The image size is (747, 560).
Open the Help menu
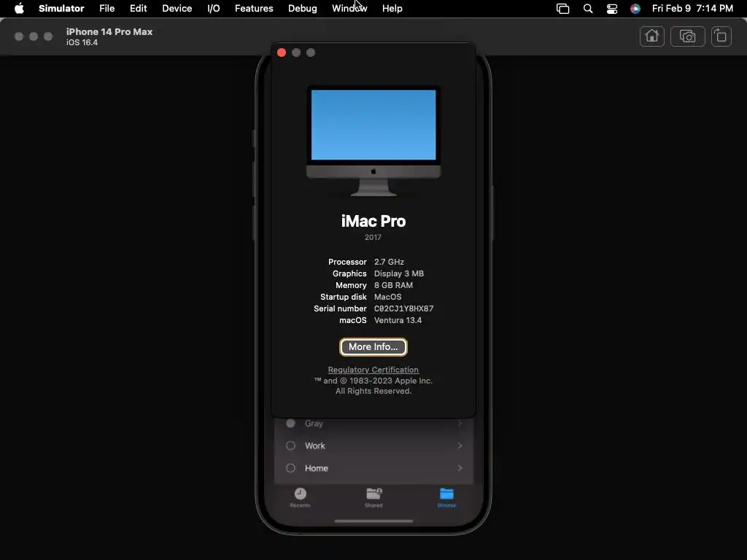point(392,9)
